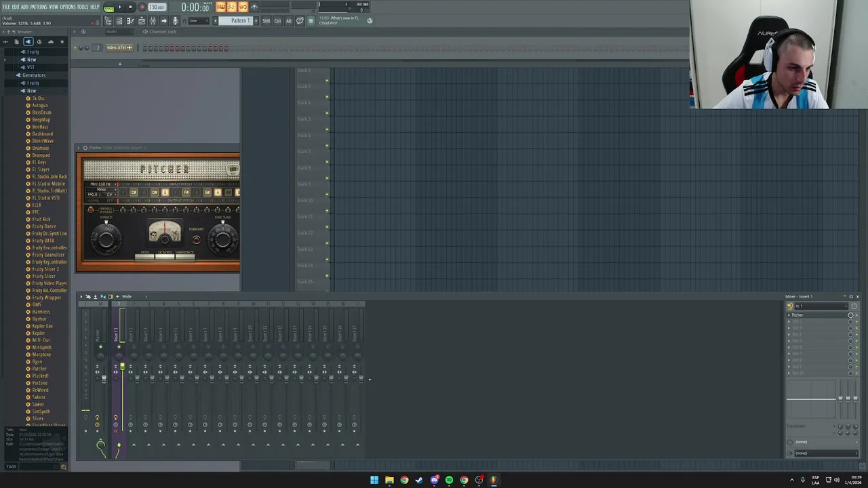Screen dimensions: 868x488
Task: Click the record button
Action: (142, 7)
